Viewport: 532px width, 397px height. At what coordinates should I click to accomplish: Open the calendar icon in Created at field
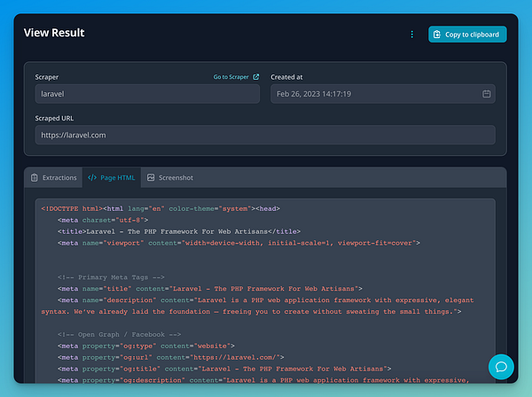(x=487, y=93)
